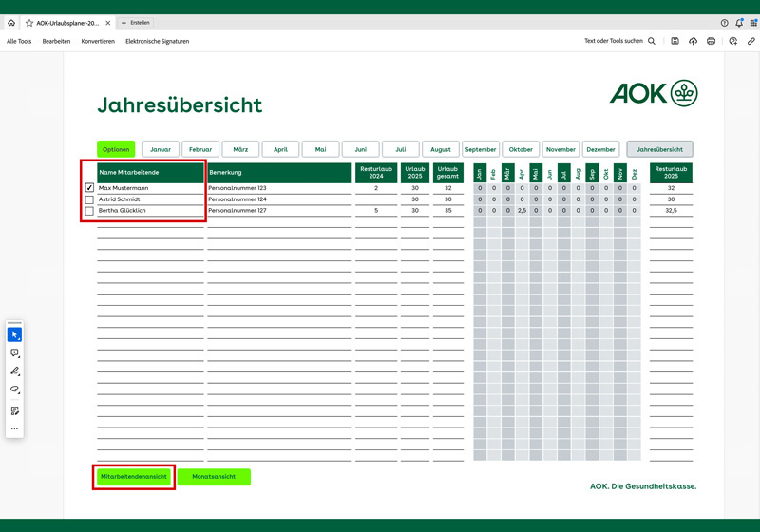760x532 pixels.
Task: Close the AOK-Urlaubsplaner tab
Action: point(108,23)
